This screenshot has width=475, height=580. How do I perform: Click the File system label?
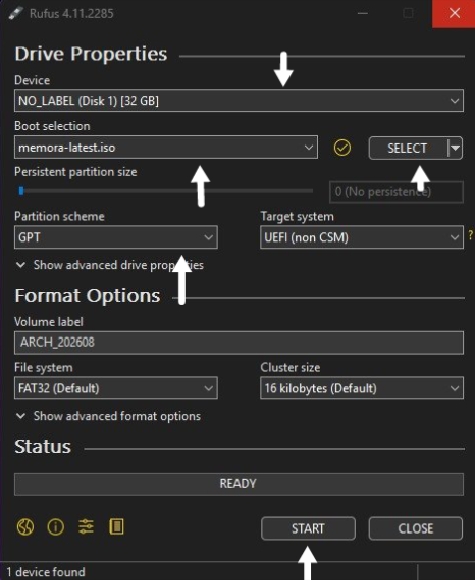(43, 368)
